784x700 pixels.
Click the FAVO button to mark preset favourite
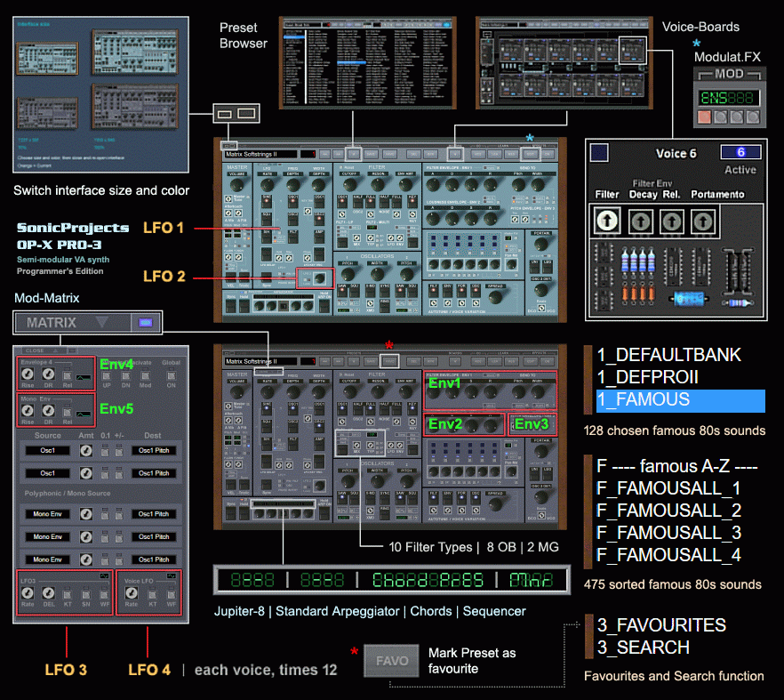point(391,661)
